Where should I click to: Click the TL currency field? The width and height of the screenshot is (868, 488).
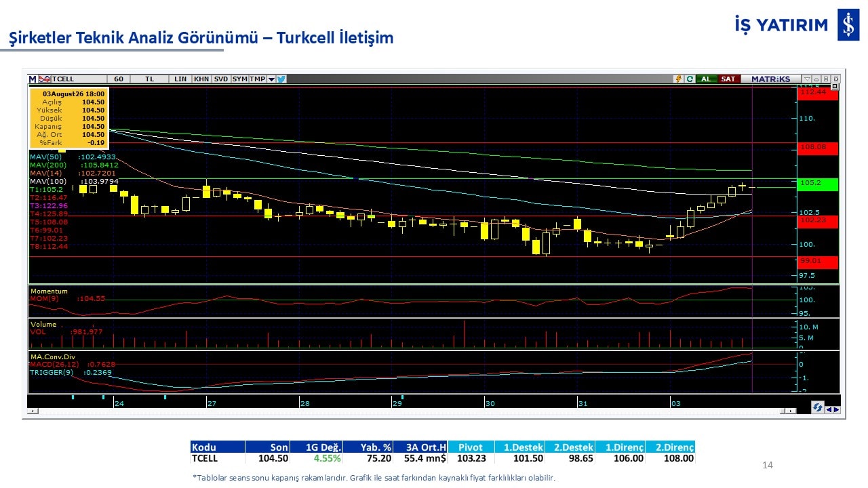(x=150, y=79)
